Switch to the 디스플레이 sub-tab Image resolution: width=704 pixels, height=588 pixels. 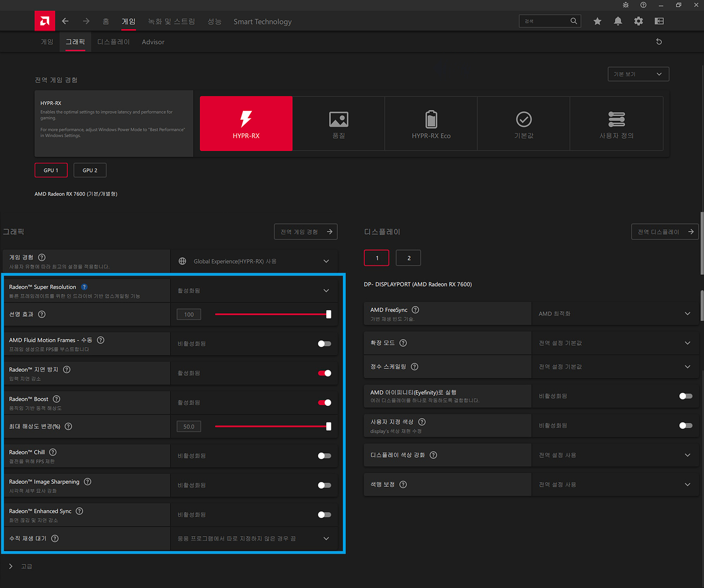point(114,42)
